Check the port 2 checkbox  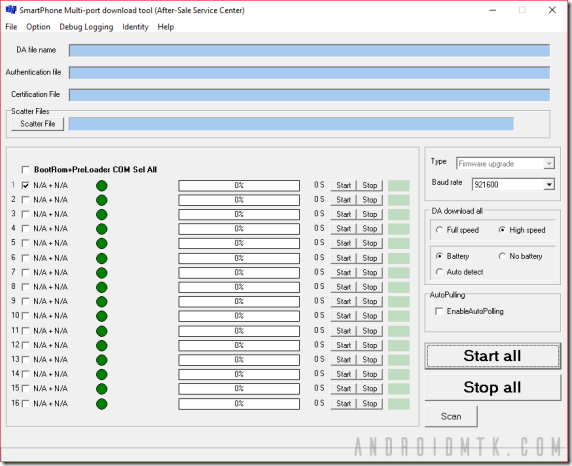(26, 200)
